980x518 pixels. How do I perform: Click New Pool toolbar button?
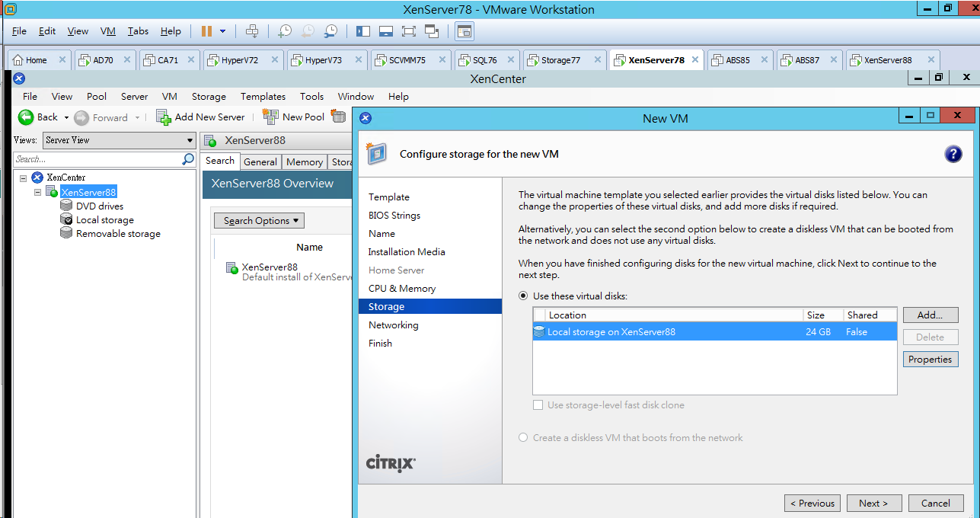click(x=293, y=117)
